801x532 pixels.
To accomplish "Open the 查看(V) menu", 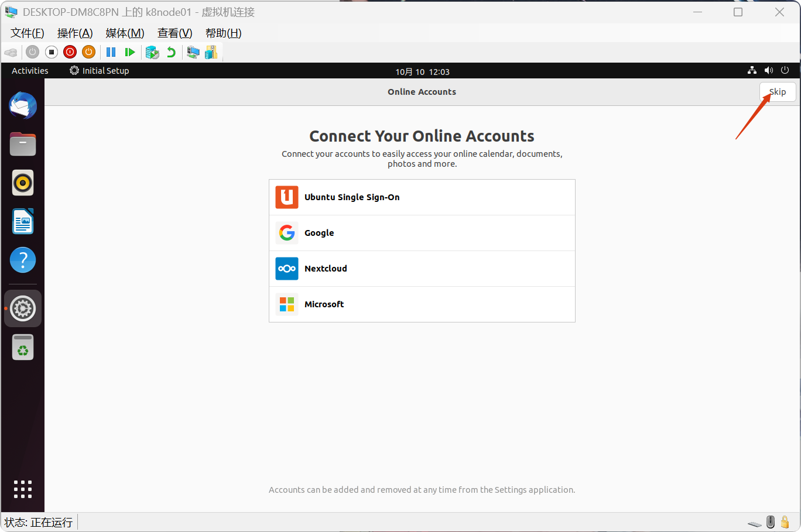I will pos(174,33).
